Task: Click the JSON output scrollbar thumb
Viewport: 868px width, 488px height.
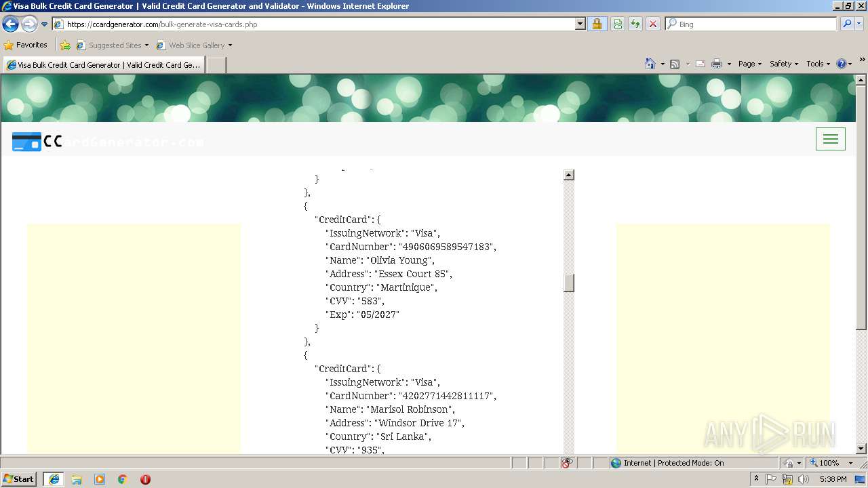Action: 569,283
